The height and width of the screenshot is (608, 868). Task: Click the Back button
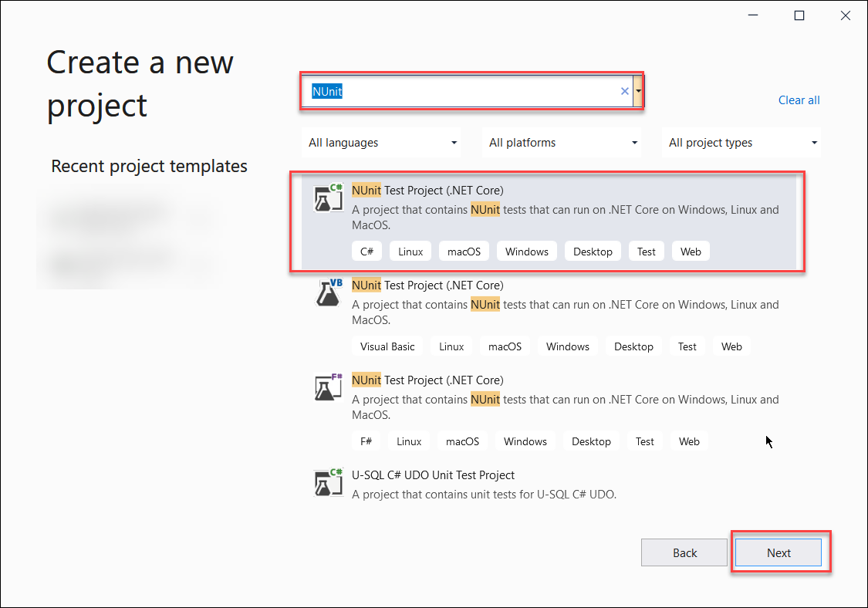pos(684,552)
